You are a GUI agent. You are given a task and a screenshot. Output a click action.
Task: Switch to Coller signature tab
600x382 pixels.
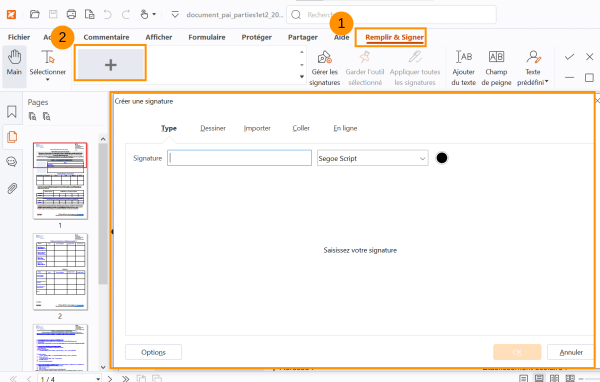[301, 128]
